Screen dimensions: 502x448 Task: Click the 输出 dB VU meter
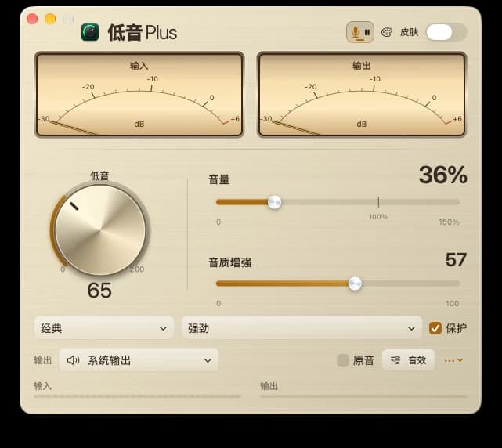(x=362, y=95)
